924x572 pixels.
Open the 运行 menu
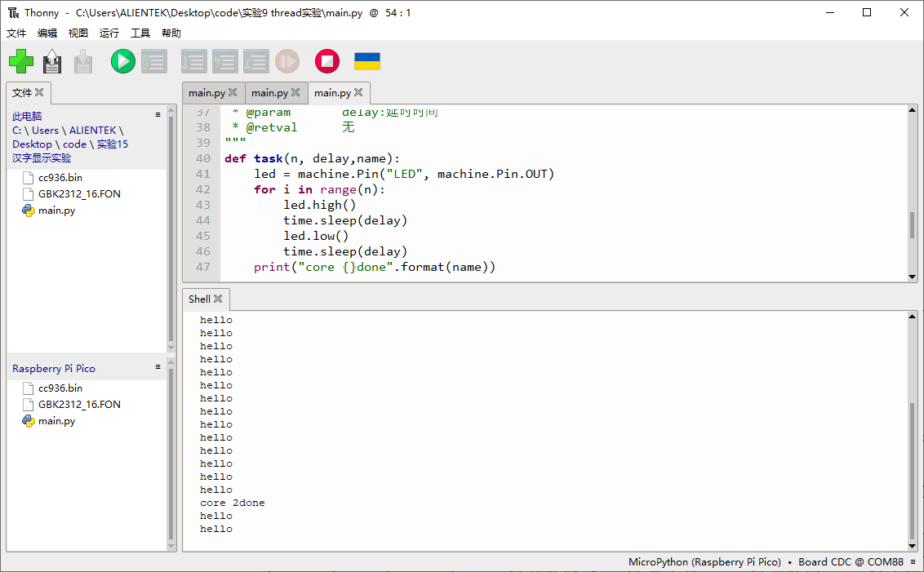tap(109, 33)
